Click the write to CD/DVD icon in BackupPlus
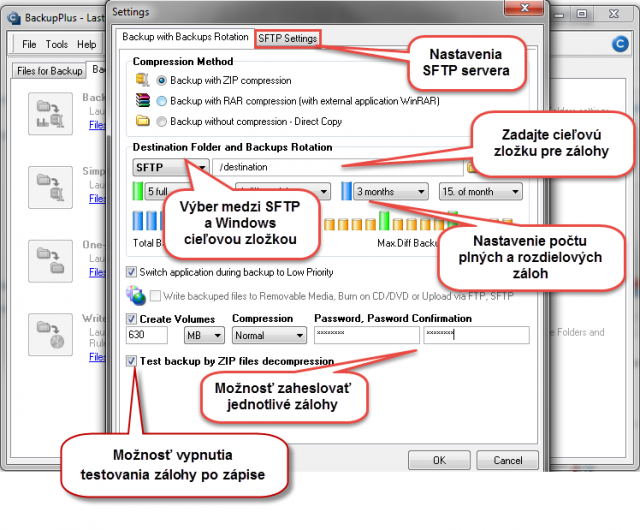Image resolution: width=640 pixels, height=530 pixels. click(50, 334)
